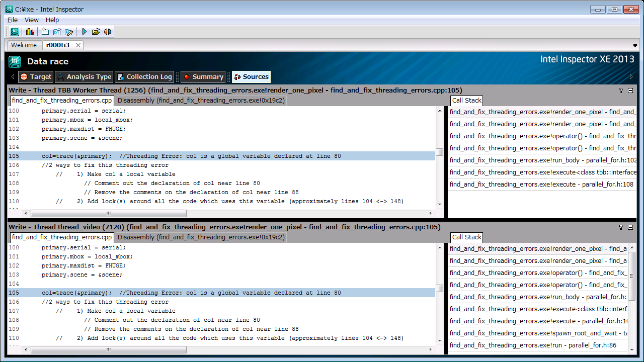Click lower call stack vertical scrollbar

[632, 276]
